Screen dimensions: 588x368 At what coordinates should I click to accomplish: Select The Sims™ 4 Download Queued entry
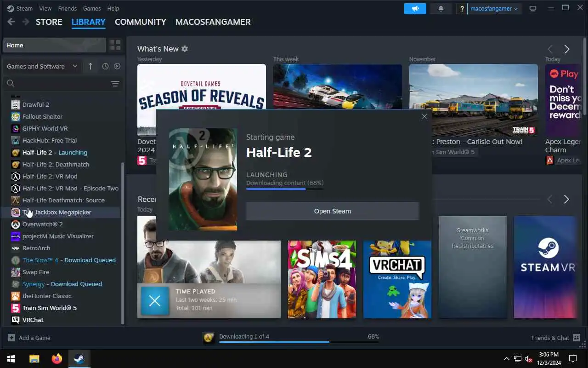[62, 260]
